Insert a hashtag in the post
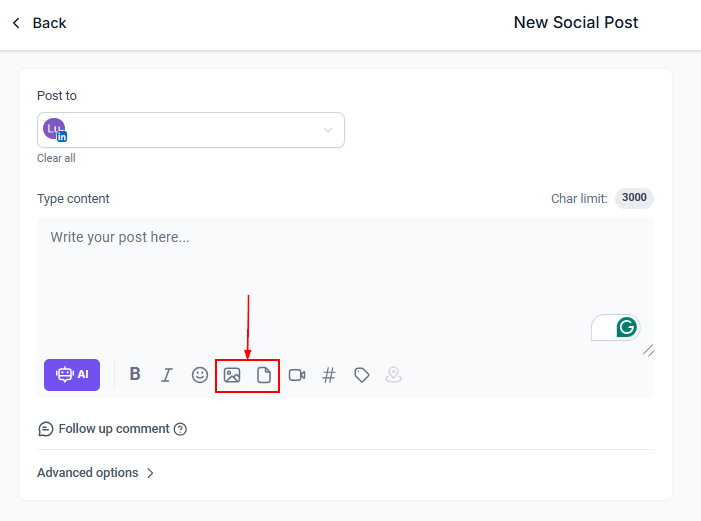This screenshot has height=521, width=701. click(329, 375)
